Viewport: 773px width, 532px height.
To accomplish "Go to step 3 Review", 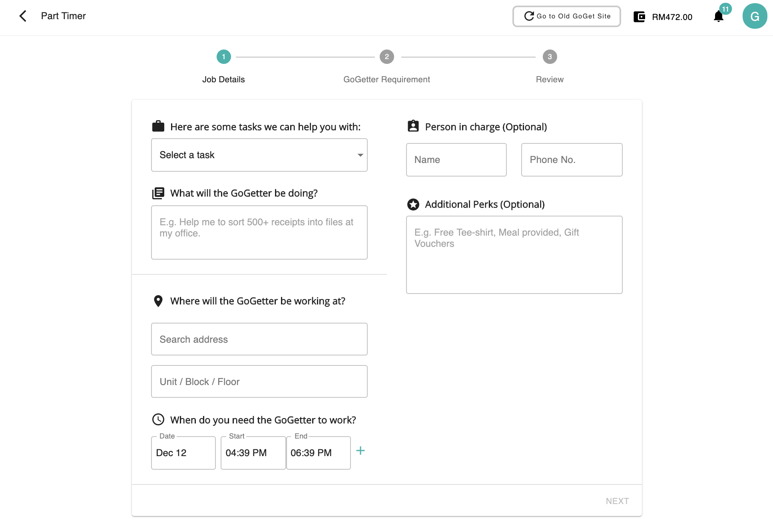I will [x=550, y=57].
